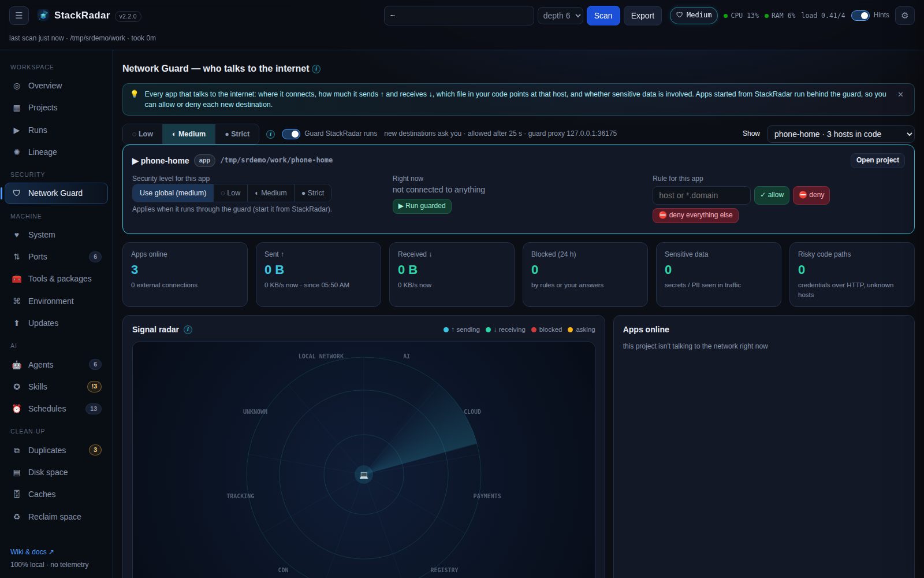The height and width of the screenshot is (578, 924).
Task: Open the Environment page
Action: (56, 301)
